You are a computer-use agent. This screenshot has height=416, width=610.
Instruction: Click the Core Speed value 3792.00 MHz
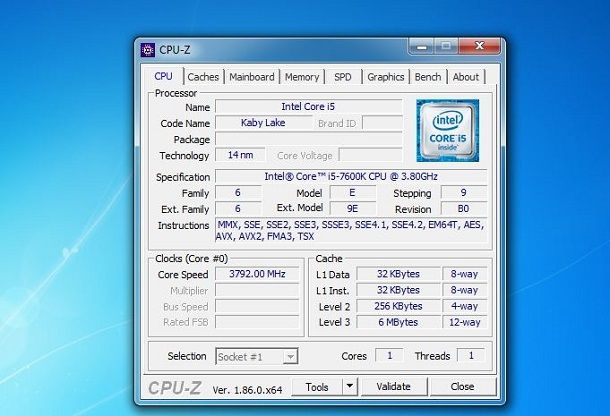[257, 274]
